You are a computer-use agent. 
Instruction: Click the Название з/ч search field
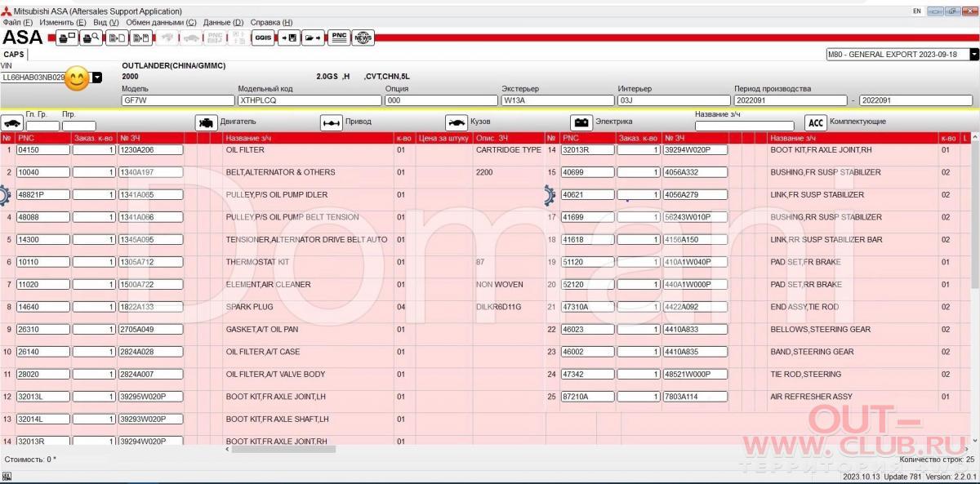pyautogui.click(x=744, y=126)
